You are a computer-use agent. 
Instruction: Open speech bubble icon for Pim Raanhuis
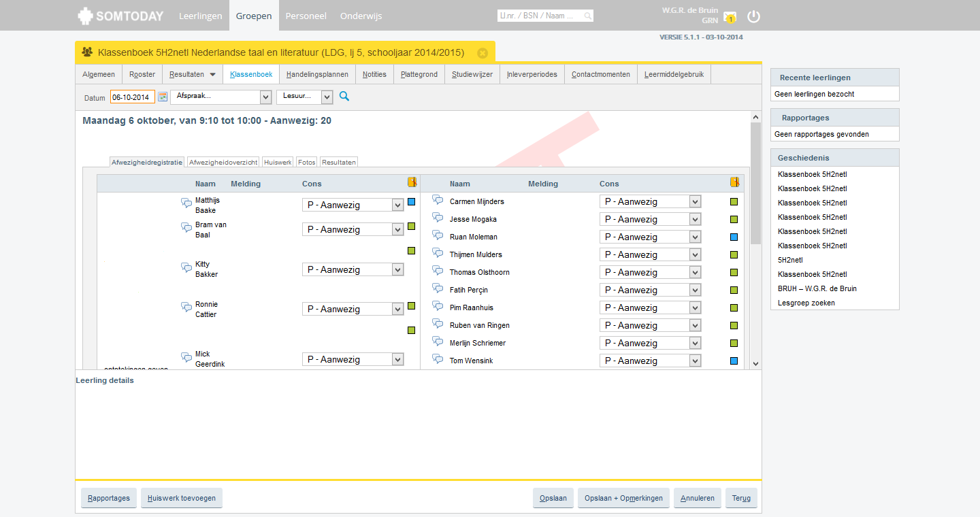[438, 306]
